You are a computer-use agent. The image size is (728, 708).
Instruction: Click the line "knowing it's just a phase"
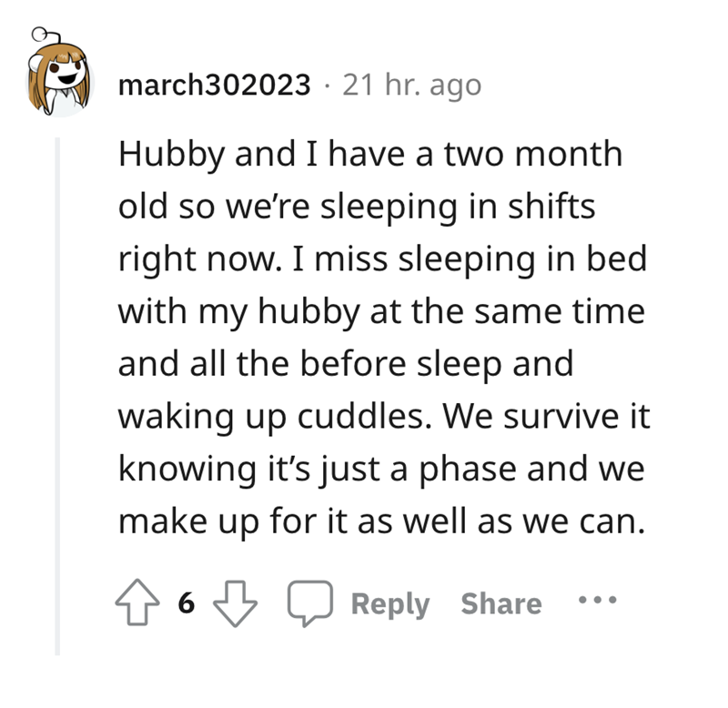tap(381, 470)
